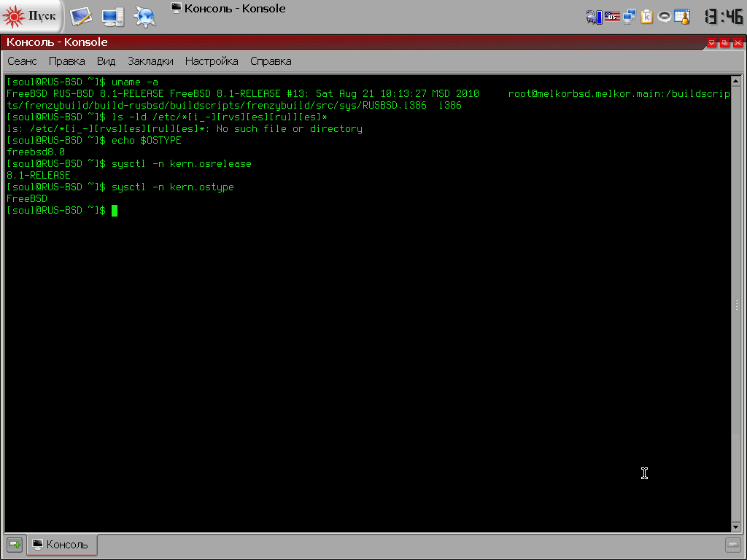Open the computer icon in the panel

click(x=113, y=17)
